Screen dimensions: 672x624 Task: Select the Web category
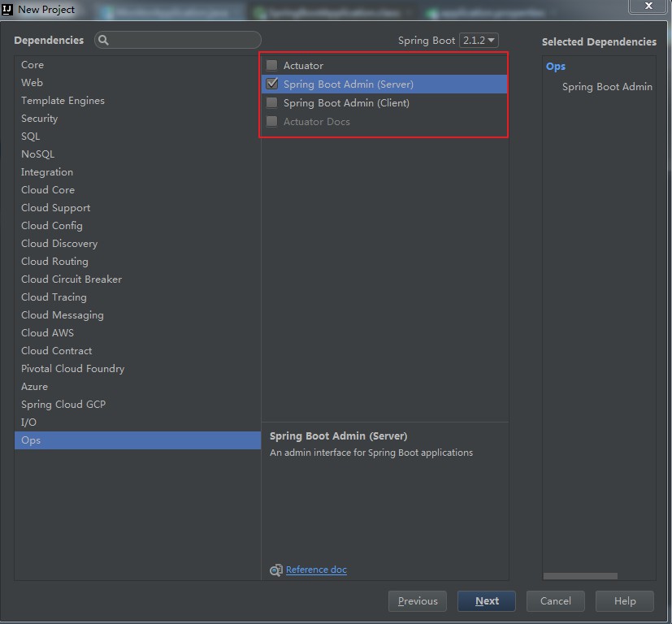137,82
